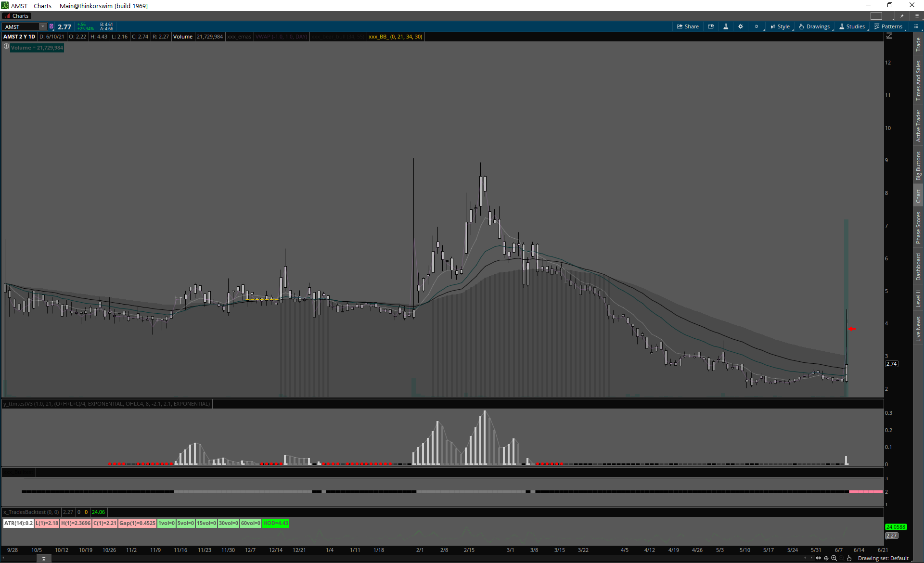Click the red arrow marker on the chart
Image resolution: width=924 pixels, height=563 pixels.
[x=852, y=329]
